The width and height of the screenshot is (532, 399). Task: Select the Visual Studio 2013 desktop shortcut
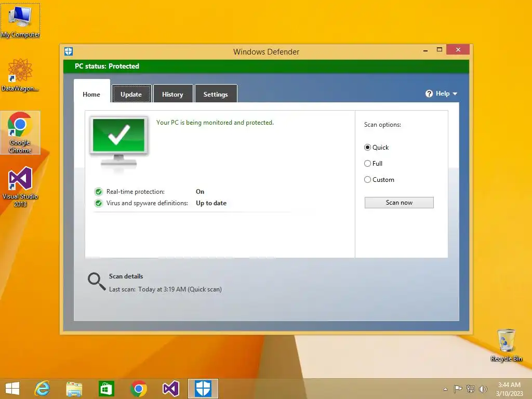(20, 187)
